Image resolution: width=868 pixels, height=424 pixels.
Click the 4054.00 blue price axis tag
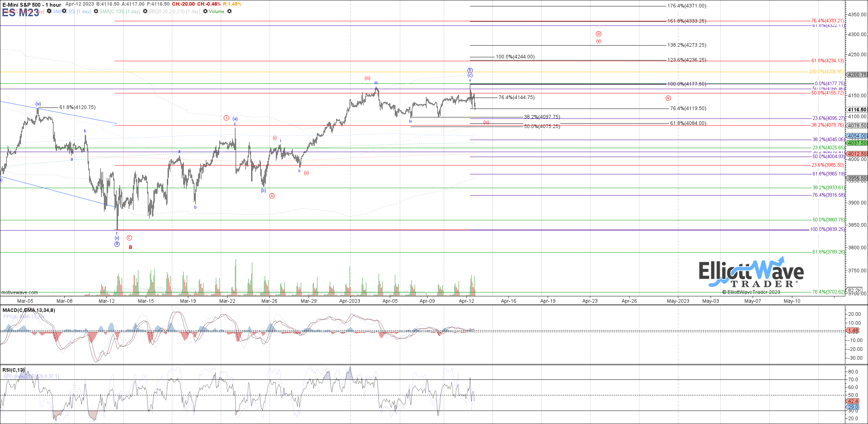coord(857,136)
